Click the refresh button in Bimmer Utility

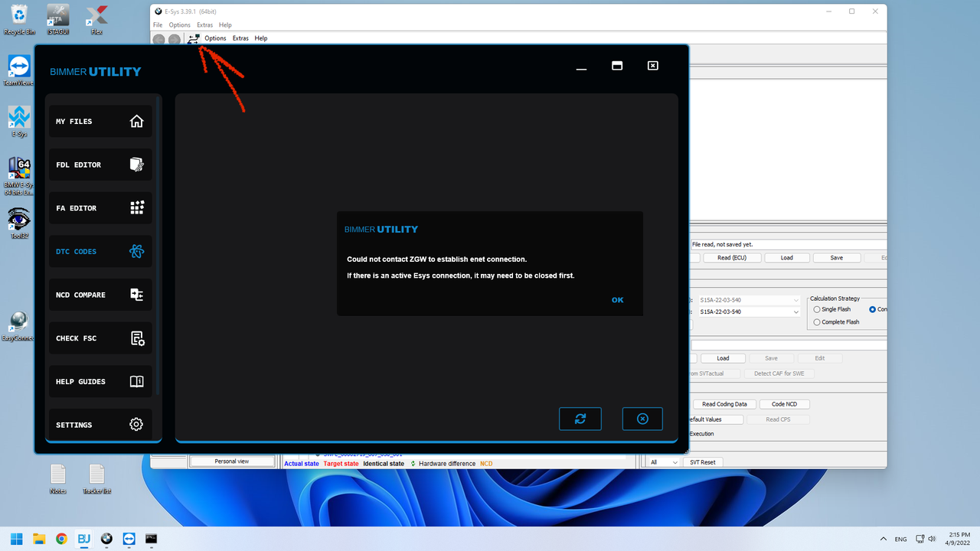(x=580, y=419)
